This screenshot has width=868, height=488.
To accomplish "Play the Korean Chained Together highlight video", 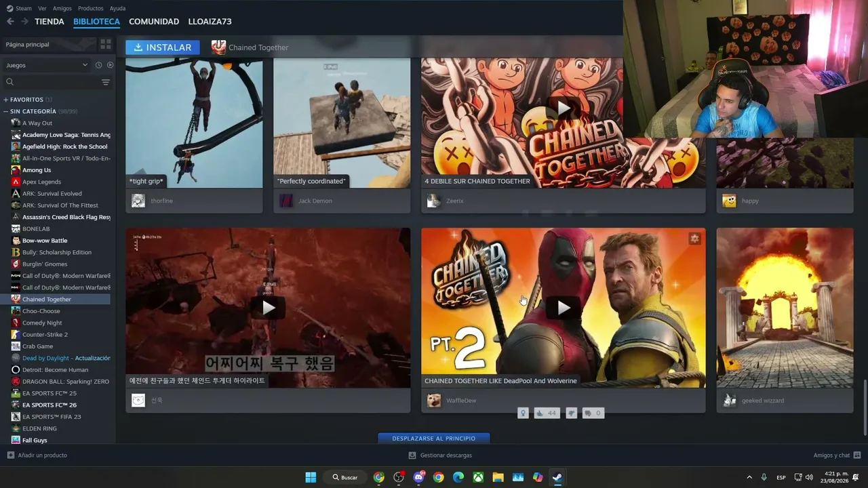I will (269, 308).
